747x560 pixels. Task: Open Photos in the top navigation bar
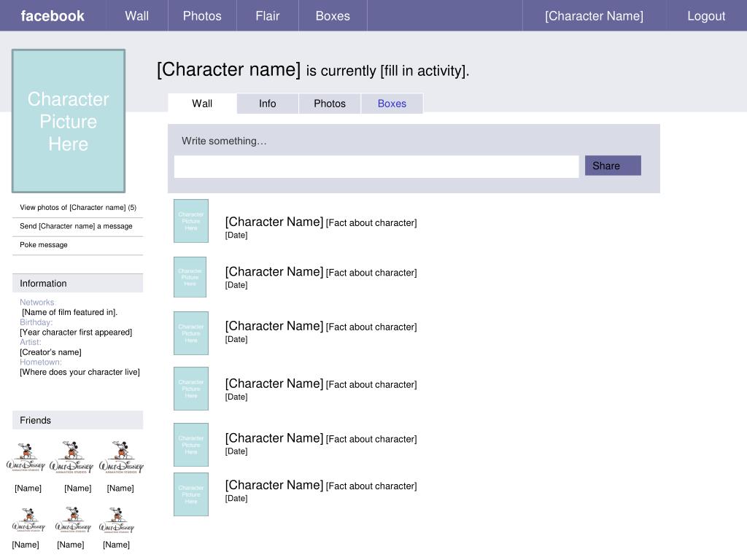[202, 16]
